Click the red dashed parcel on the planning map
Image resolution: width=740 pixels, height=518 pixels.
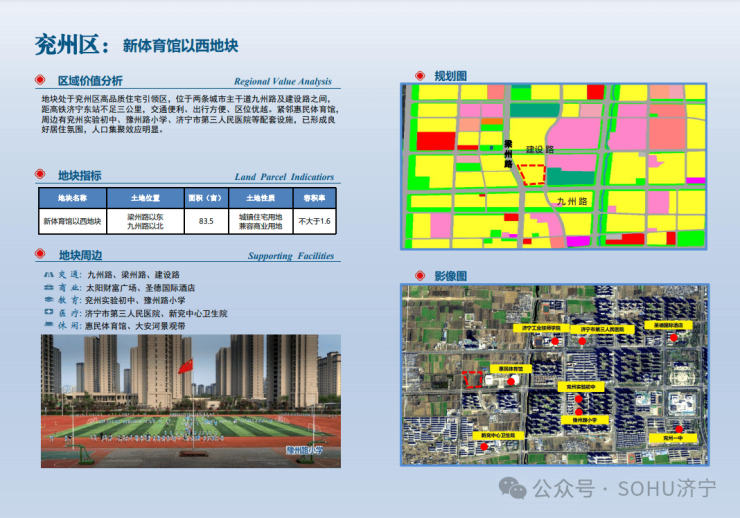tap(532, 175)
